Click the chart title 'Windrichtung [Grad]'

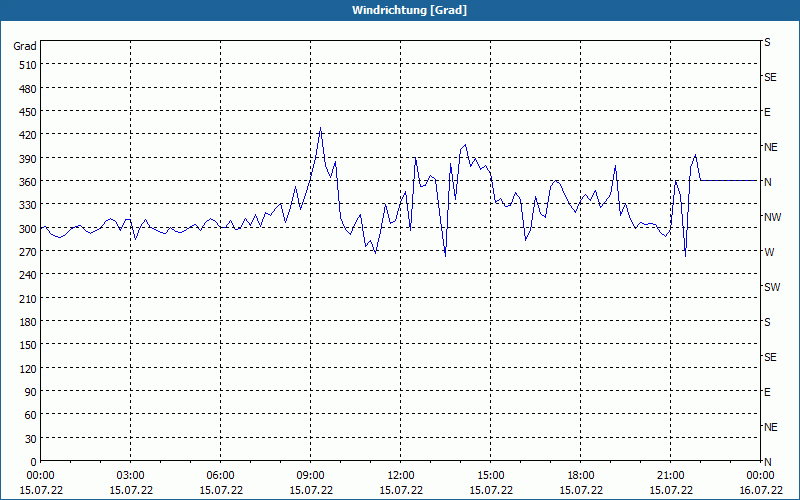[x=409, y=10]
